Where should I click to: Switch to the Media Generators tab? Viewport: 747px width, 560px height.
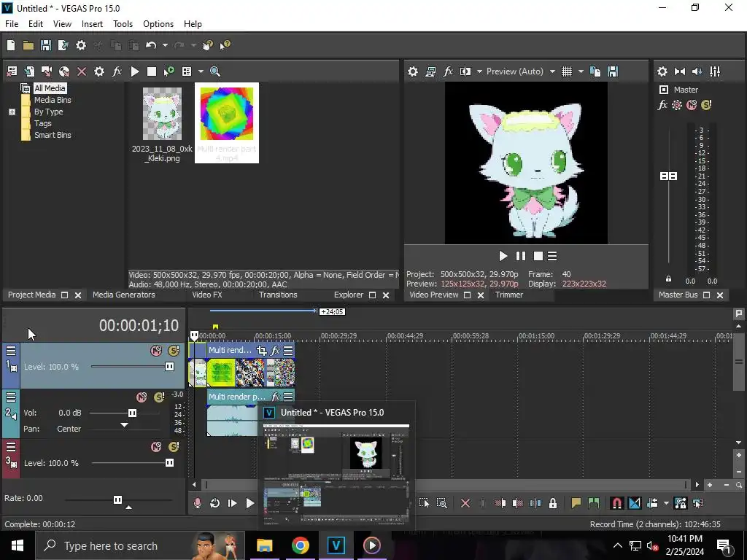point(123,295)
